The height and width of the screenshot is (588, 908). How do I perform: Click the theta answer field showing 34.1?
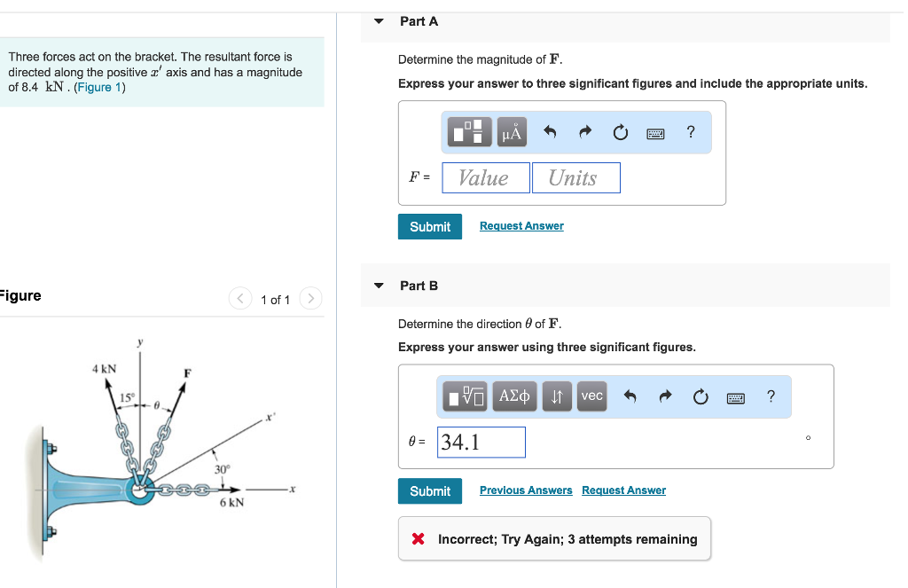(481, 443)
